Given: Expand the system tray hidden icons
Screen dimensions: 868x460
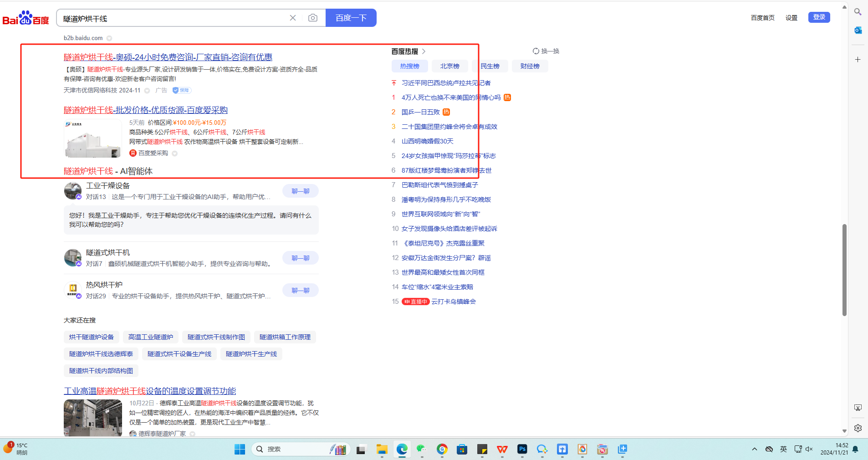Looking at the screenshot, I should (x=755, y=449).
